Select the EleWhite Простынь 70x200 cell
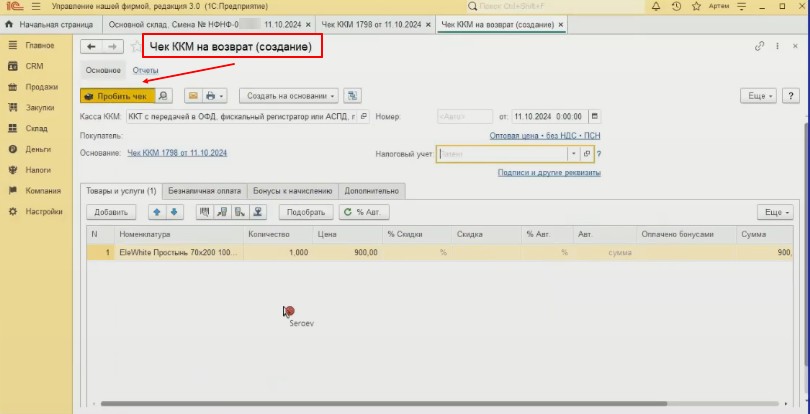Screen dimensions: 810x414 click(x=179, y=253)
